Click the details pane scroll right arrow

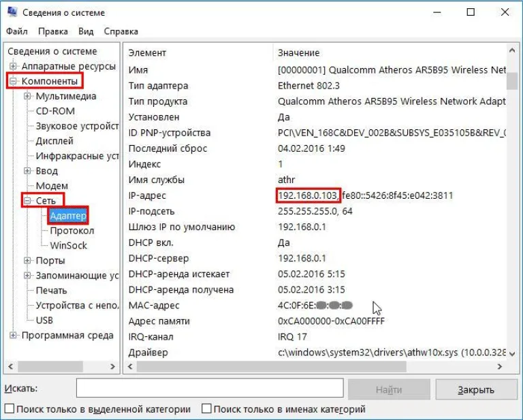click(x=499, y=367)
